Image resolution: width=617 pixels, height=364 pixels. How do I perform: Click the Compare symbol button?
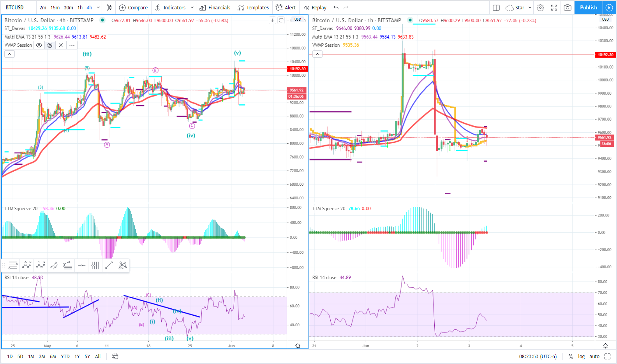point(133,7)
